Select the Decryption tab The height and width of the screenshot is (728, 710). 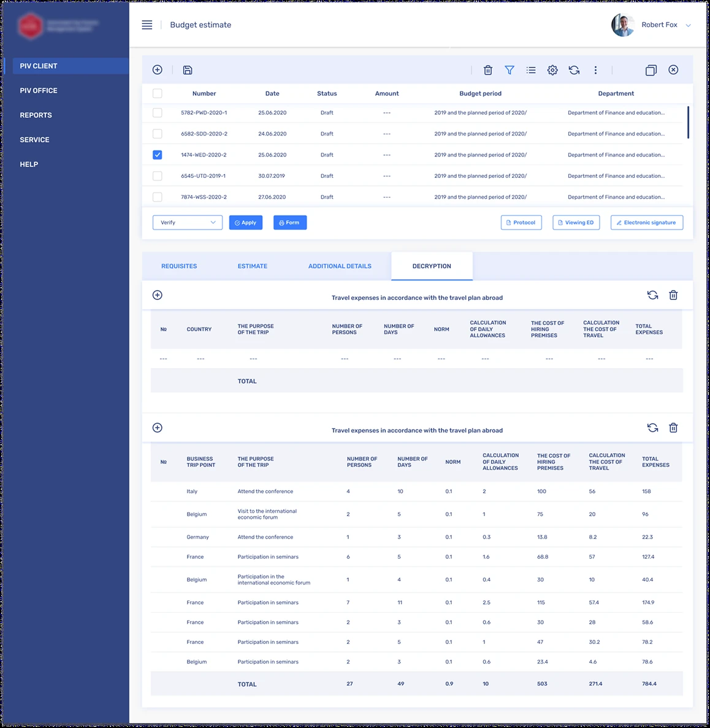pos(432,266)
